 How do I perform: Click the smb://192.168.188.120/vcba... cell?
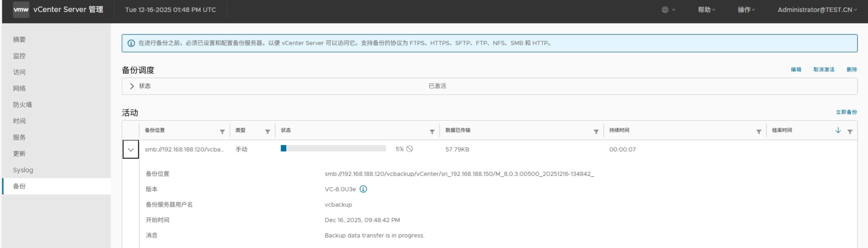point(185,149)
